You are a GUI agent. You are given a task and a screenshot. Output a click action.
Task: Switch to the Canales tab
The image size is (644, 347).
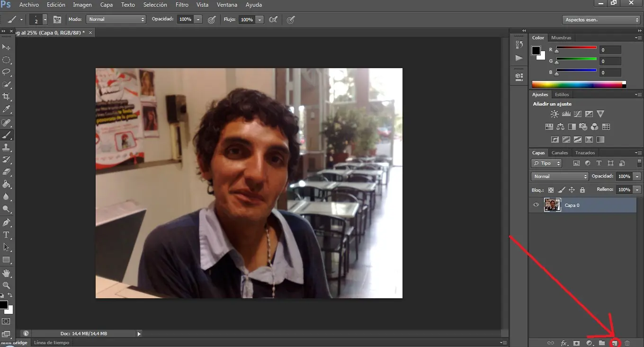(560, 152)
